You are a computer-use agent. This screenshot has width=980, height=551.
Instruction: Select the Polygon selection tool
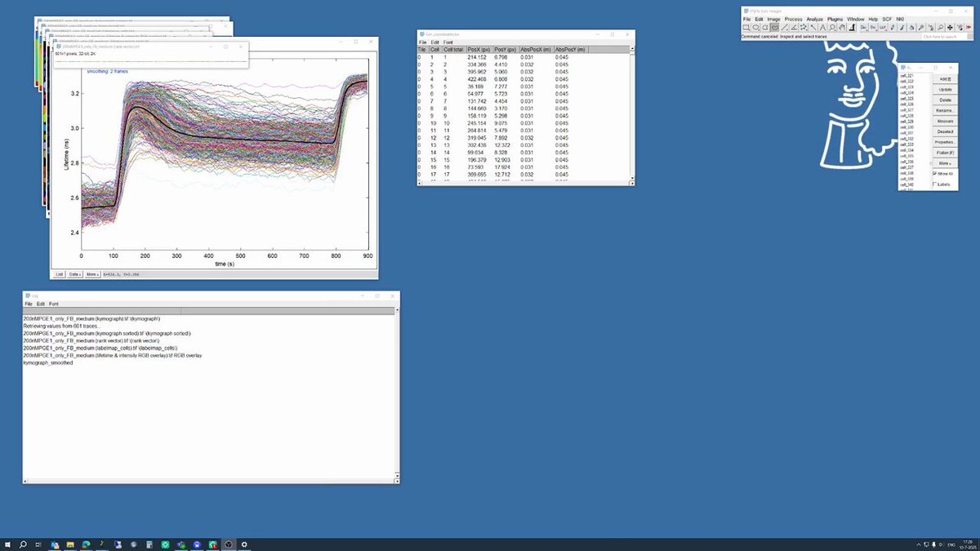coord(765,27)
